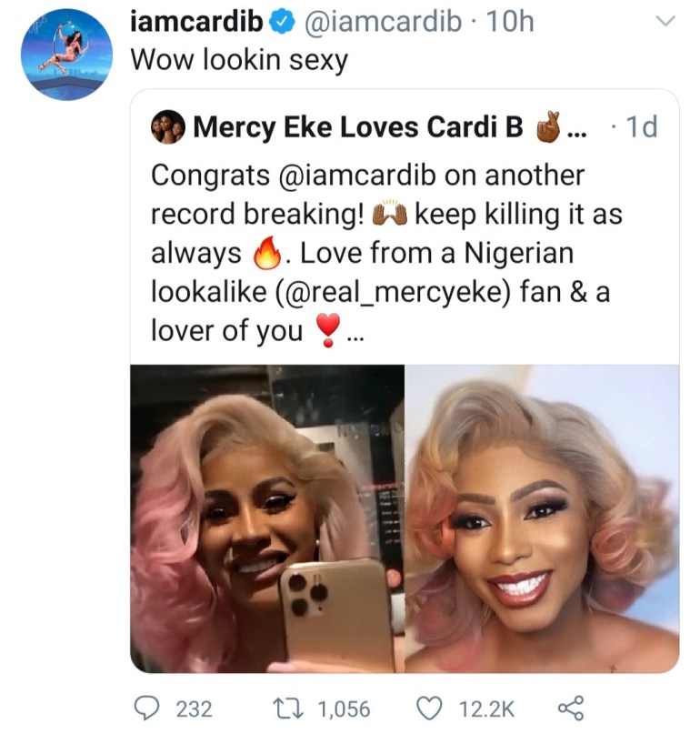Image resolution: width=700 pixels, height=734 pixels.
Task: Expand the truncated quoted tweet ellipsis
Action: tap(354, 333)
